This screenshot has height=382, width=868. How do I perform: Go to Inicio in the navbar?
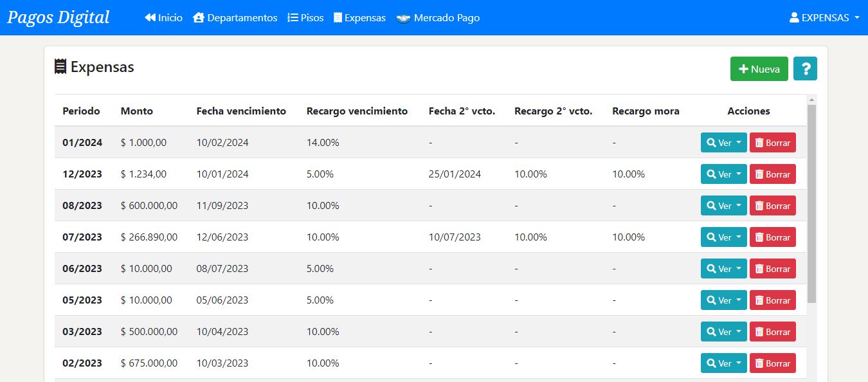(164, 18)
